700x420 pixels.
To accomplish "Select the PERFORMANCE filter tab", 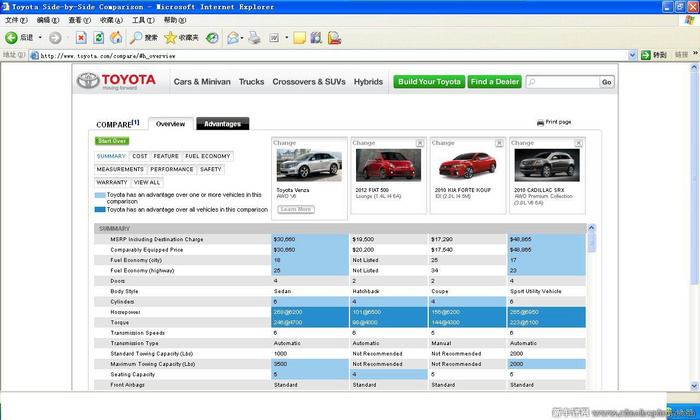I will point(172,169).
